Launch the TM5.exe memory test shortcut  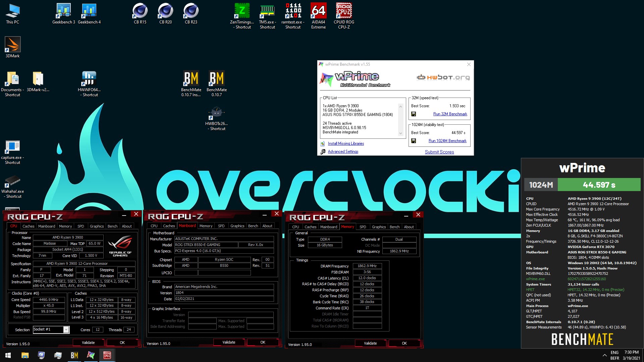pos(268,16)
